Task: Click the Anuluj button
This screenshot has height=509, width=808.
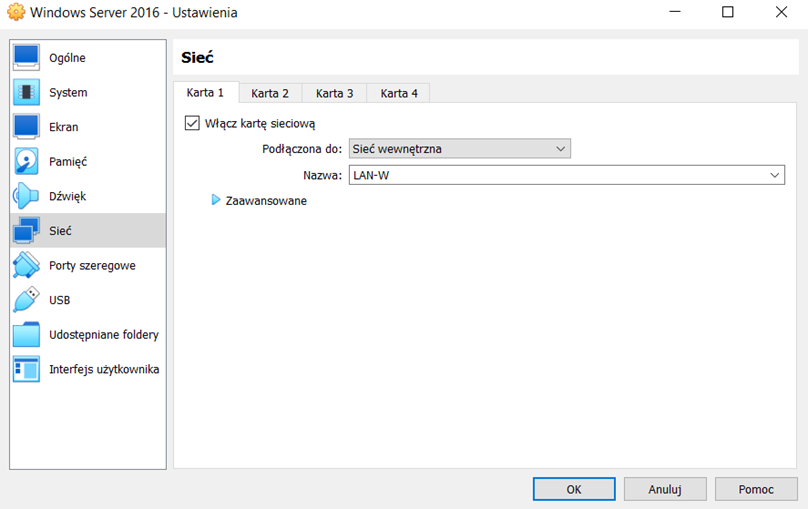Action: coord(664,489)
